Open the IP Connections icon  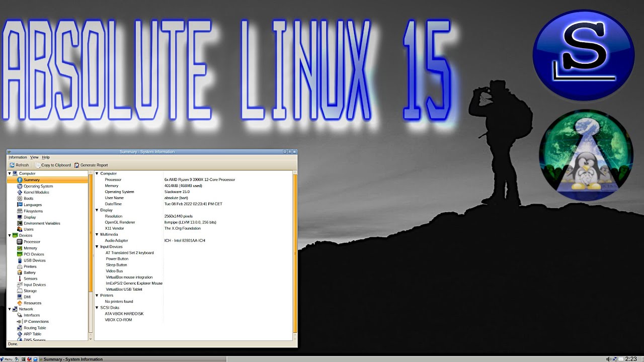click(20, 322)
